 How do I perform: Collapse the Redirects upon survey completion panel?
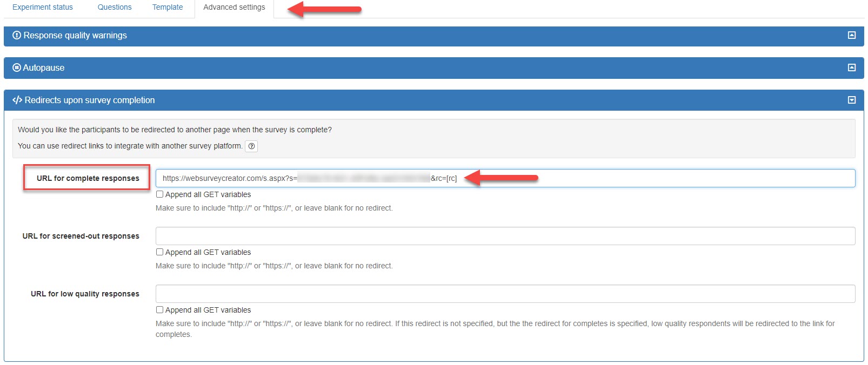(x=852, y=100)
